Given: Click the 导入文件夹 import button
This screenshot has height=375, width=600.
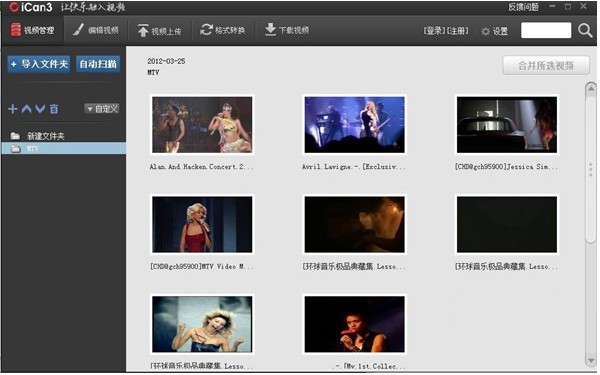Looking at the screenshot, I should coord(39,64).
